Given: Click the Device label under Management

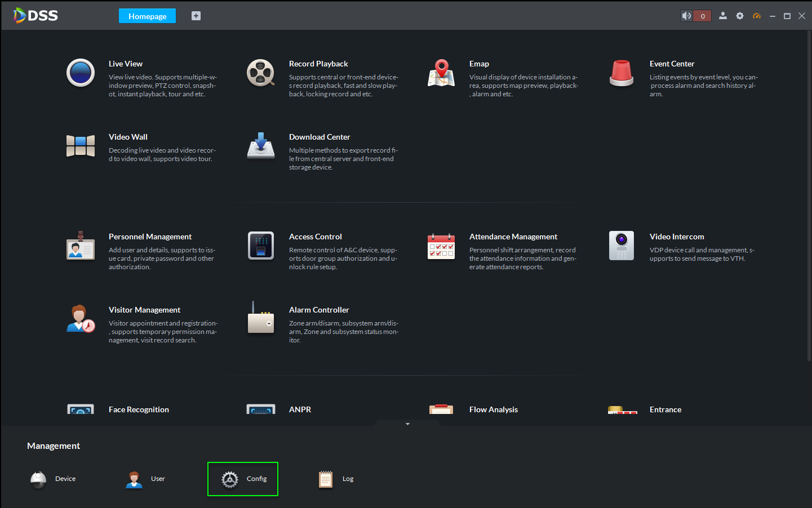Looking at the screenshot, I should [65, 479].
